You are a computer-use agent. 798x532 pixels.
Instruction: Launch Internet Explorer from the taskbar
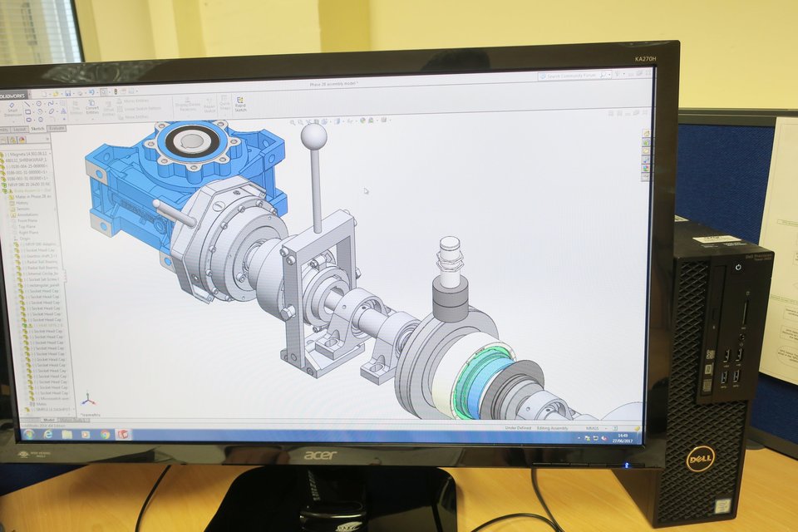47,433
